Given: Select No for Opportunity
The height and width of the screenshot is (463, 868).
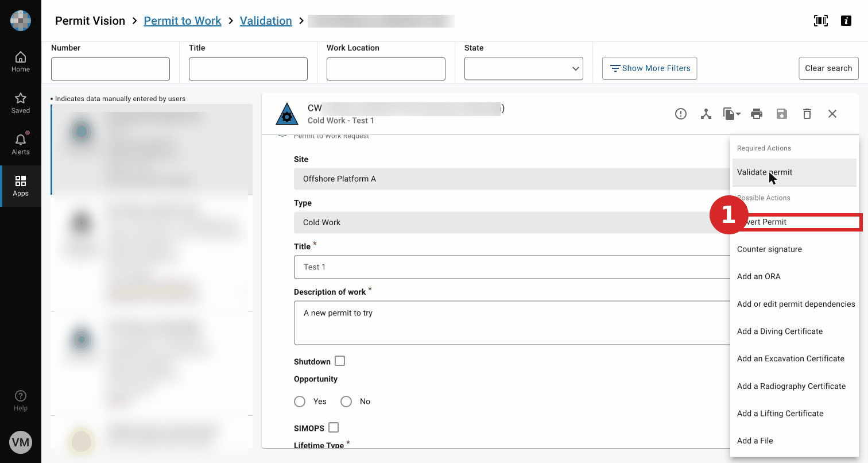Looking at the screenshot, I should 346,402.
